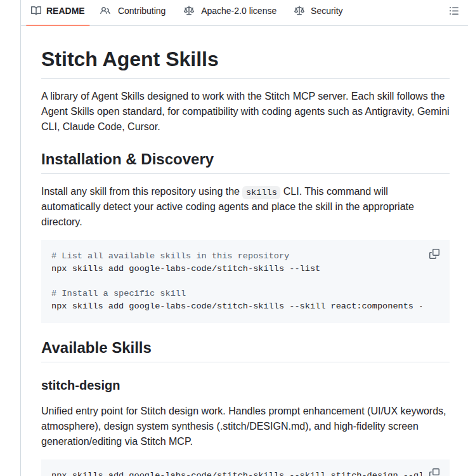
Task: Click the 'A library of Agent Skills' paragraph
Action: (x=245, y=112)
